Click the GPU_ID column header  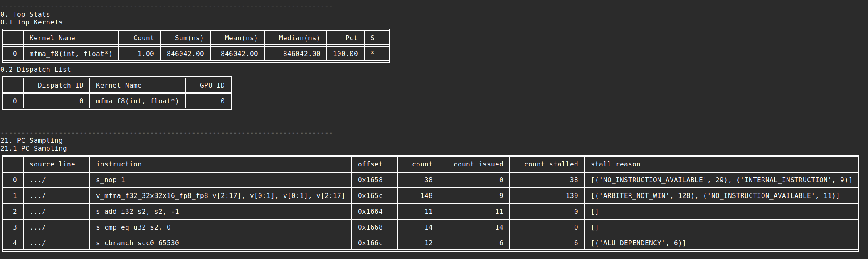pos(212,85)
